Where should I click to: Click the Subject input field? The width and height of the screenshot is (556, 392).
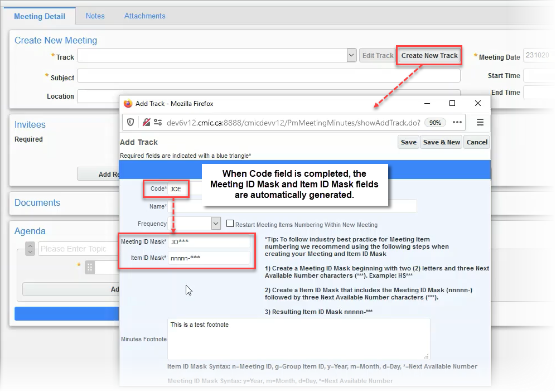tap(268, 76)
